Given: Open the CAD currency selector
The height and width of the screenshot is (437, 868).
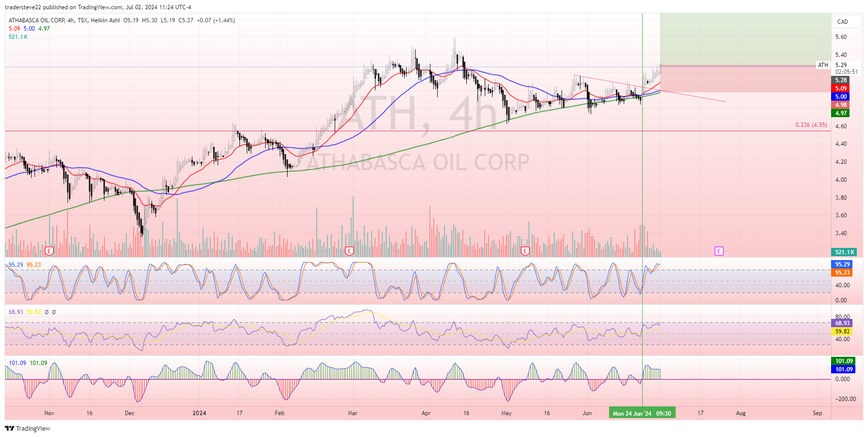Looking at the screenshot, I should (x=848, y=21).
